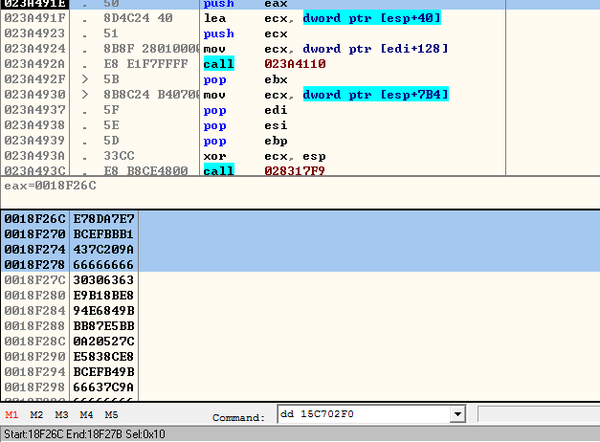Viewport: 600px width, 442px height.
Task: Select dump row at address 0018F28C
Action: point(300,341)
